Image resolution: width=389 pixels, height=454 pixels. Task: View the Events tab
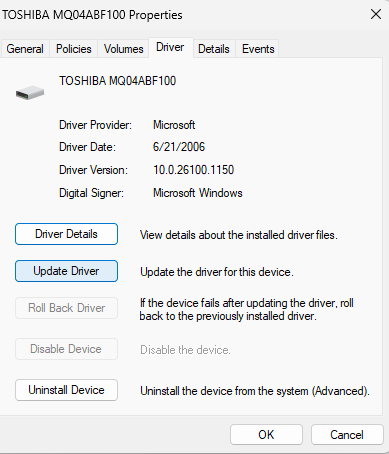point(258,49)
